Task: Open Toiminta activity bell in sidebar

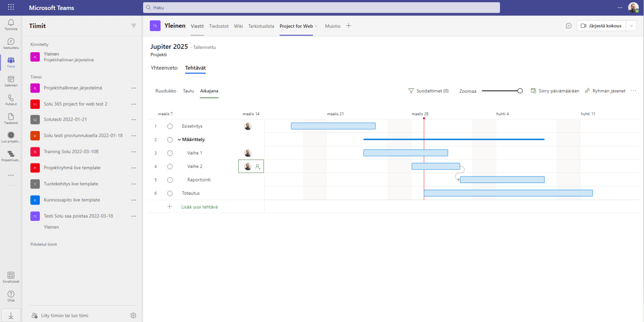Action: (11, 25)
